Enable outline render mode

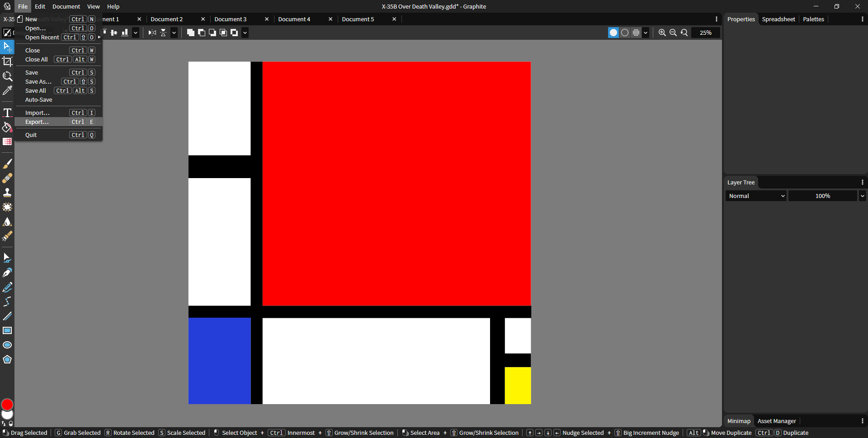click(625, 33)
